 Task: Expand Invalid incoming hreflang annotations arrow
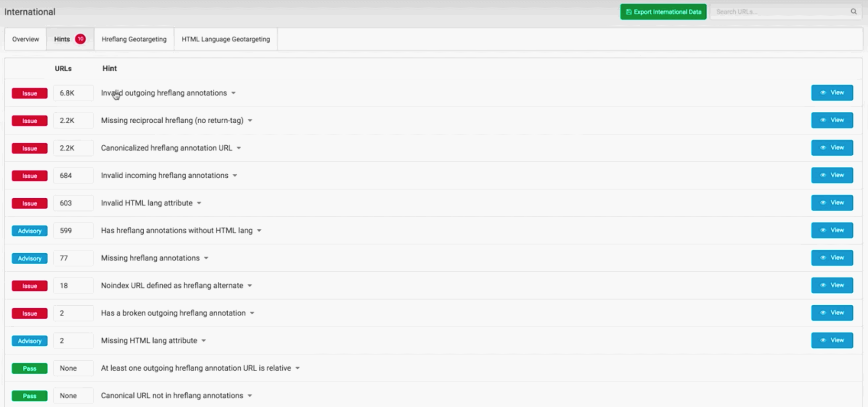coord(235,176)
